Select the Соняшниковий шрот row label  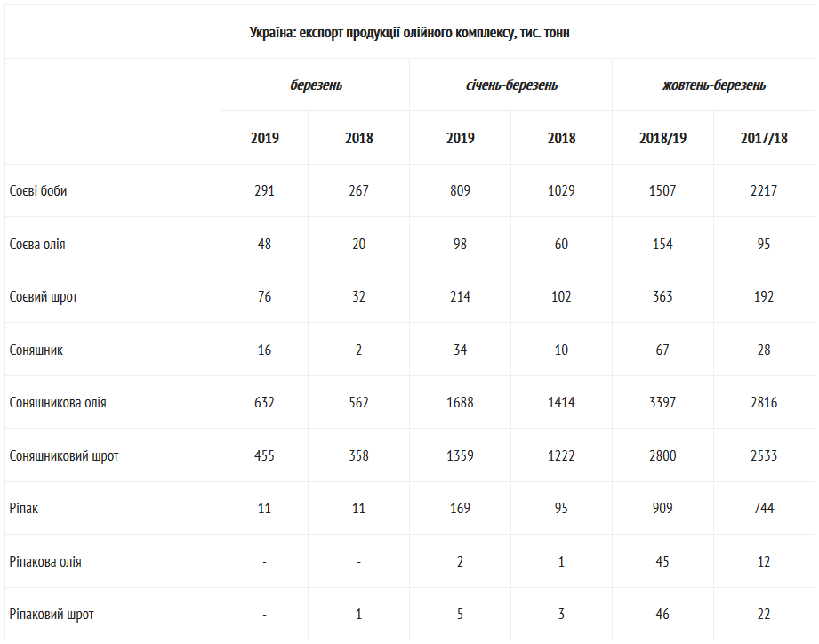point(64,456)
